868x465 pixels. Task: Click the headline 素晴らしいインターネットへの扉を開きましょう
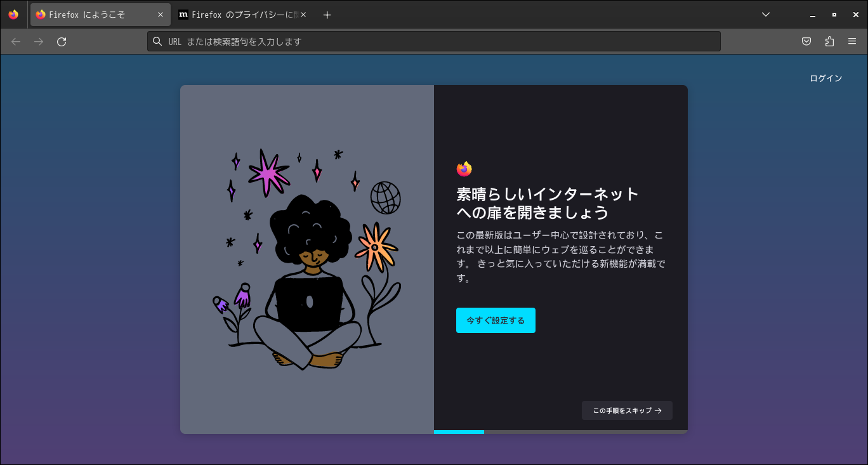point(548,202)
